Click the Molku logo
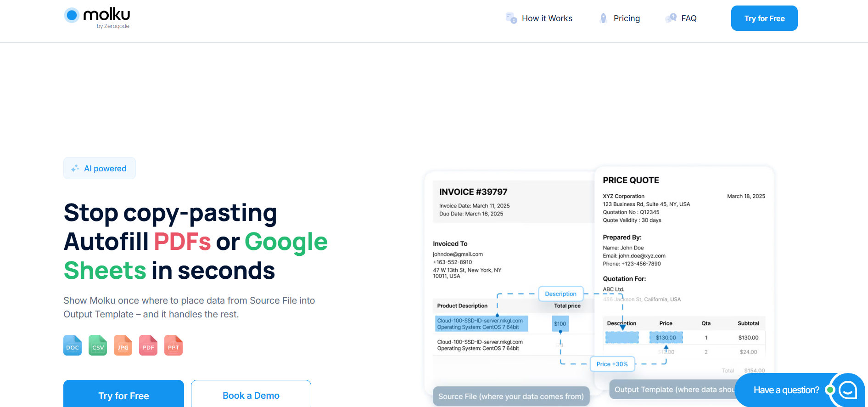The width and height of the screenshot is (868, 407). coord(97,18)
